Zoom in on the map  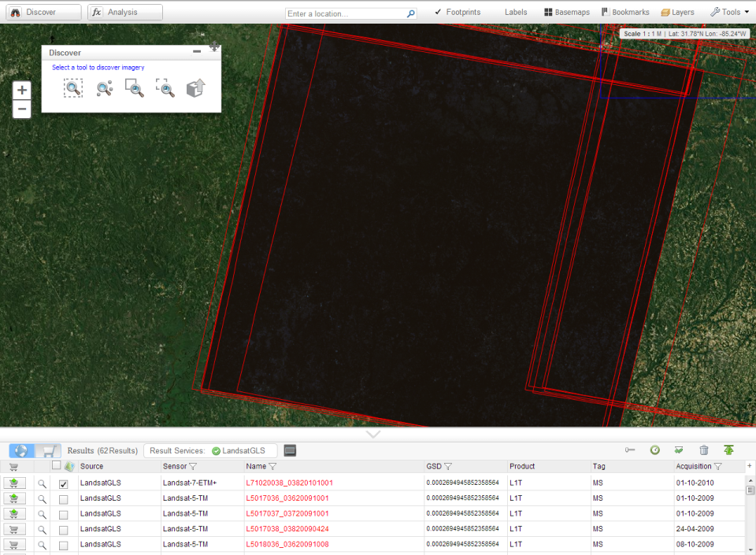(x=22, y=90)
